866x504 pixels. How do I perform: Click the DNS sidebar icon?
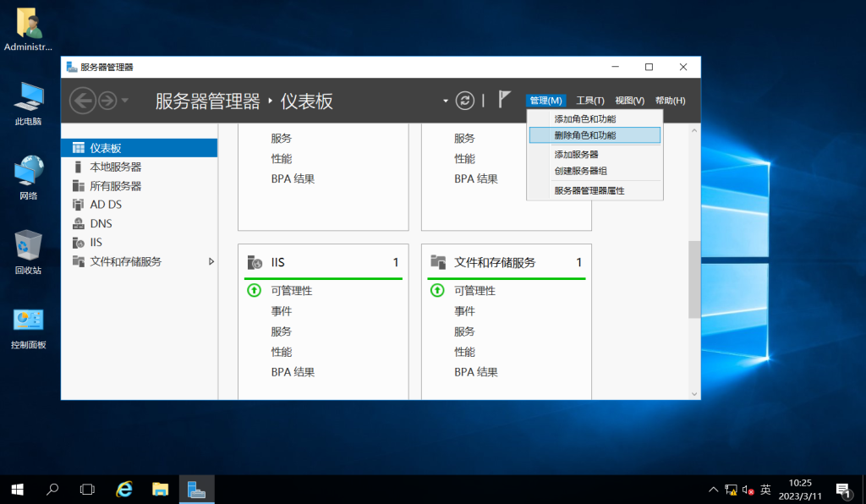[x=79, y=223]
